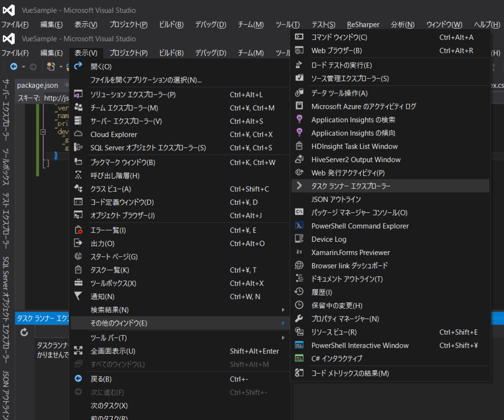Open the ツール(T) menu in top menu bar

[x=287, y=25]
